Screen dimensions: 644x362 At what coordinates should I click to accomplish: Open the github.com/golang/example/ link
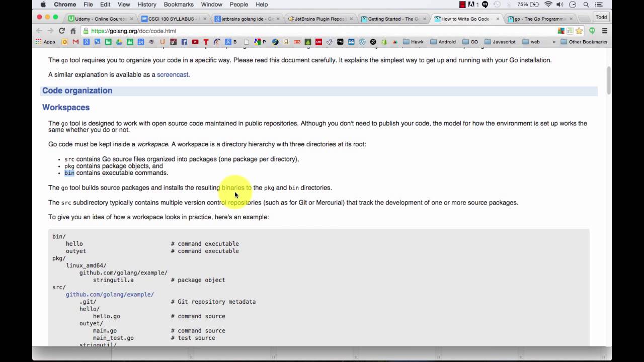tap(110, 295)
